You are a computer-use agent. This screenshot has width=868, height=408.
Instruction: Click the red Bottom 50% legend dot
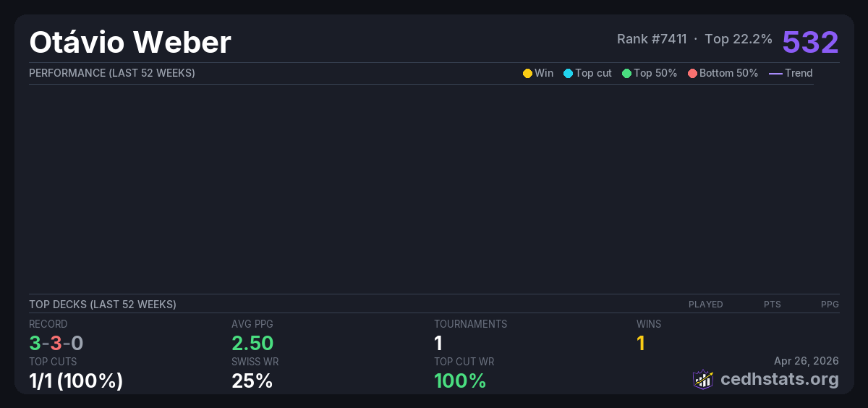692,73
